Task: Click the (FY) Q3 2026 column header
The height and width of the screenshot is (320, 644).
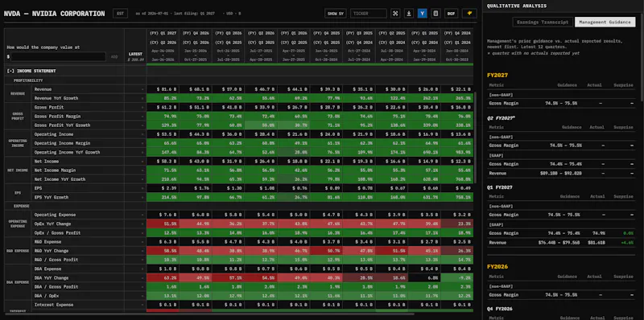Action: [229, 33]
